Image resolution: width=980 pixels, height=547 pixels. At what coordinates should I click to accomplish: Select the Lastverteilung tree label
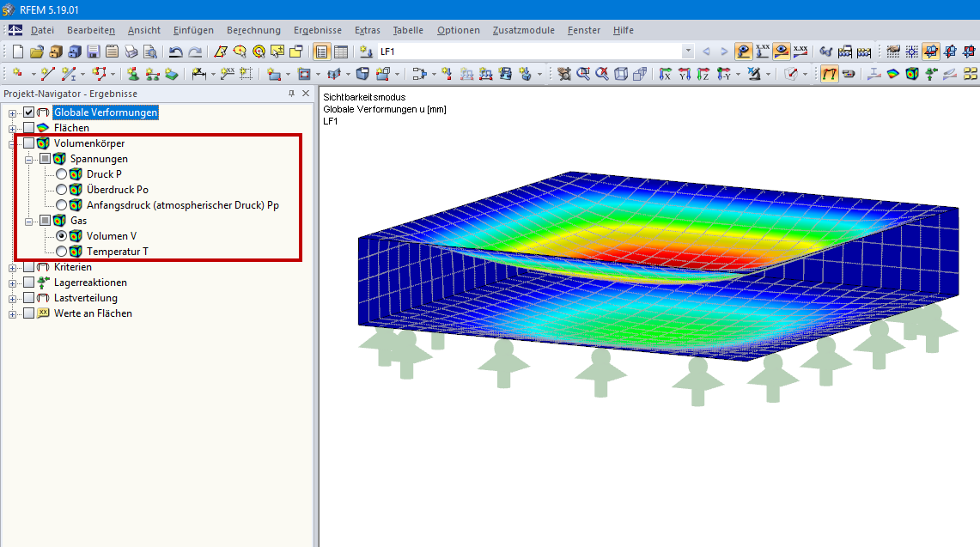86,298
